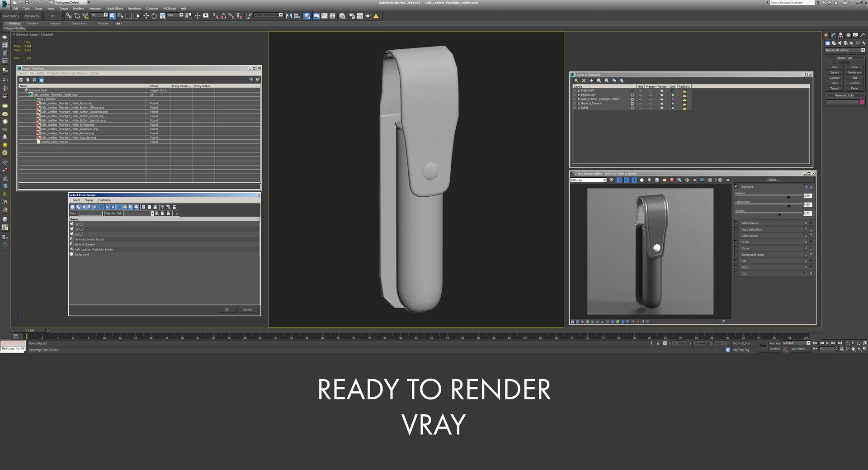Enable the Curve correction checkbox
Viewport: 868px width, 470px height.
coord(736,248)
